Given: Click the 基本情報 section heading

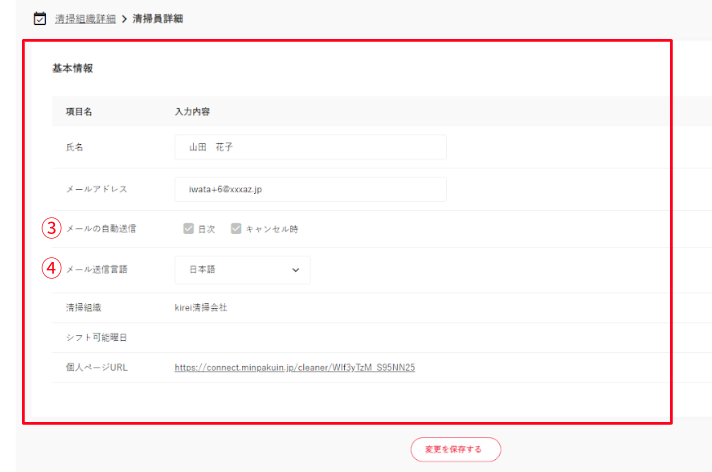Looking at the screenshot, I should pyautogui.click(x=72, y=69).
